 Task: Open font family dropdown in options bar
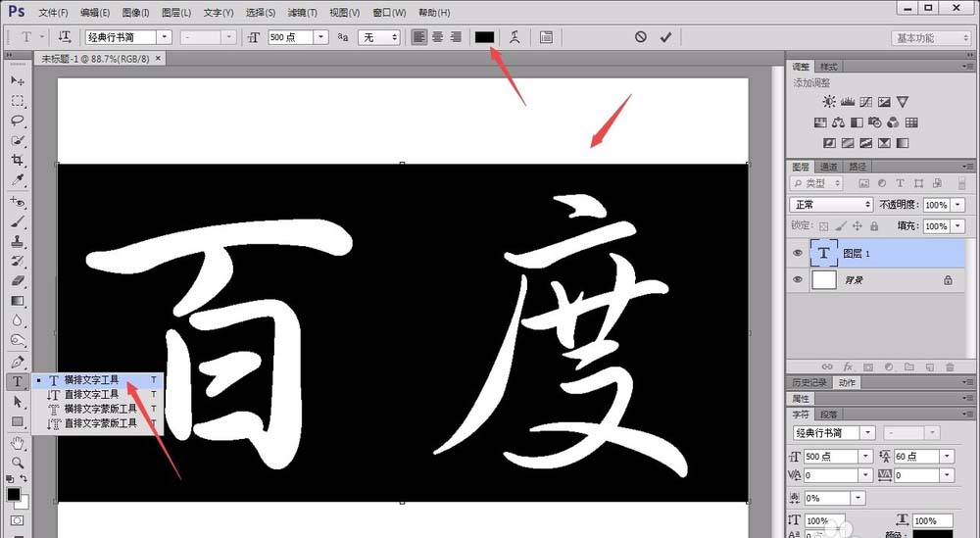click(x=165, y=37)
